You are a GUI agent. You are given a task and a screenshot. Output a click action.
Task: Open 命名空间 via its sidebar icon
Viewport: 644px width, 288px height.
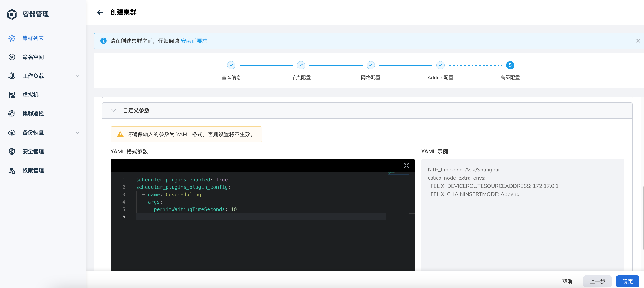[11, 57]
